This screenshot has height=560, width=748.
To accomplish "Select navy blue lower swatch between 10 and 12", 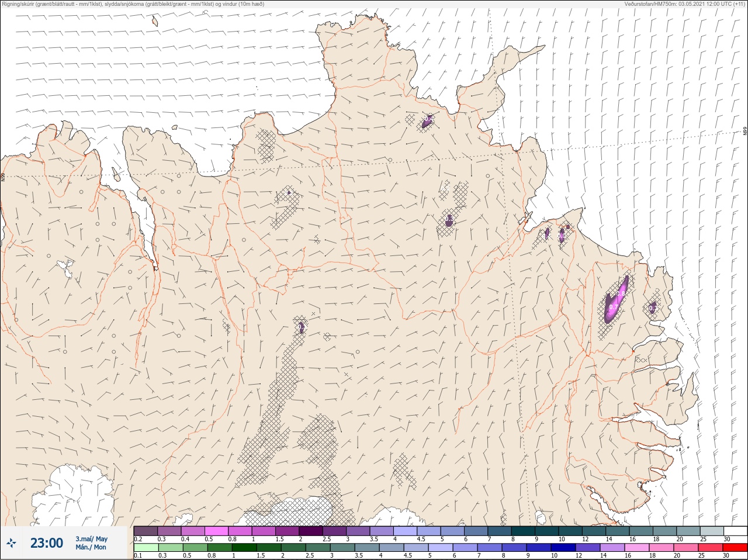I will click(x=563, y=548).
